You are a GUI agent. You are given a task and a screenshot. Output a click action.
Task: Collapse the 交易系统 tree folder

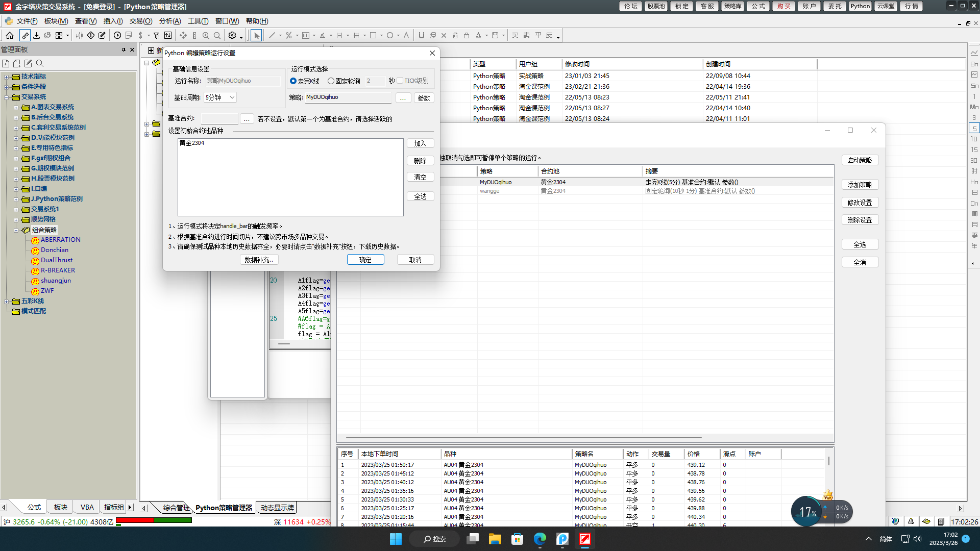[7, 97]
